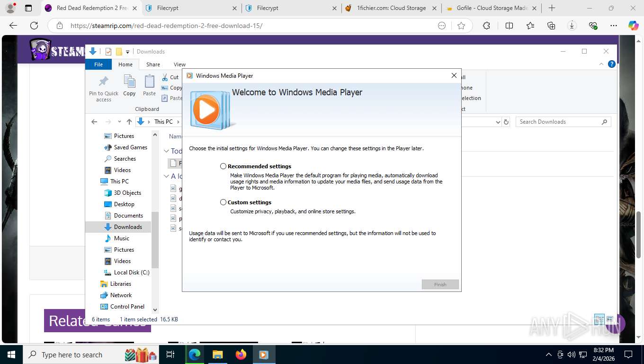
Task: Click the taskbar search box
Action: click(91, 355)
